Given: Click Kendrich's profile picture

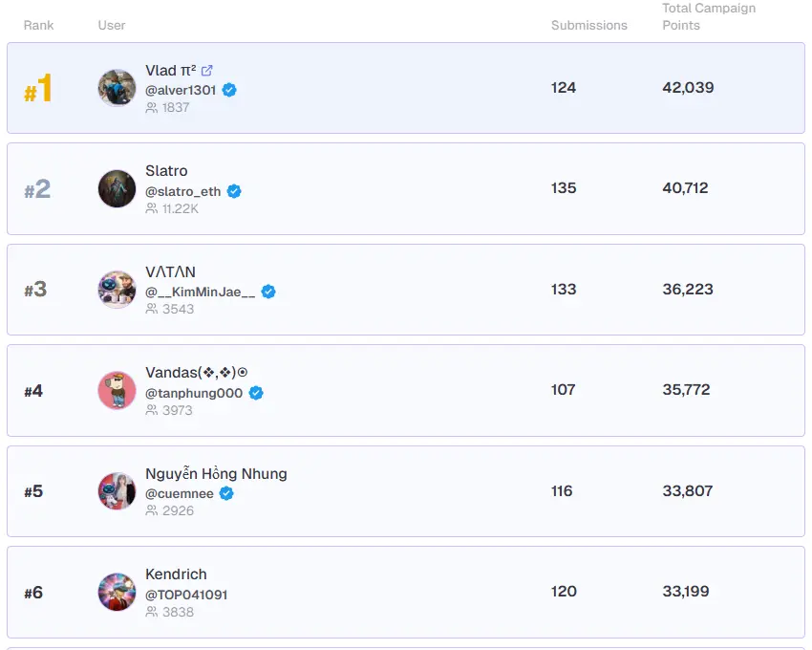Looking at the screenshot, I should [x=117, y=593].
